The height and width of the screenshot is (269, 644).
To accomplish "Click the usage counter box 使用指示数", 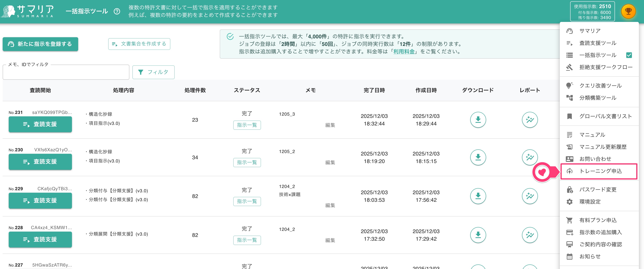I will (592, 12).
